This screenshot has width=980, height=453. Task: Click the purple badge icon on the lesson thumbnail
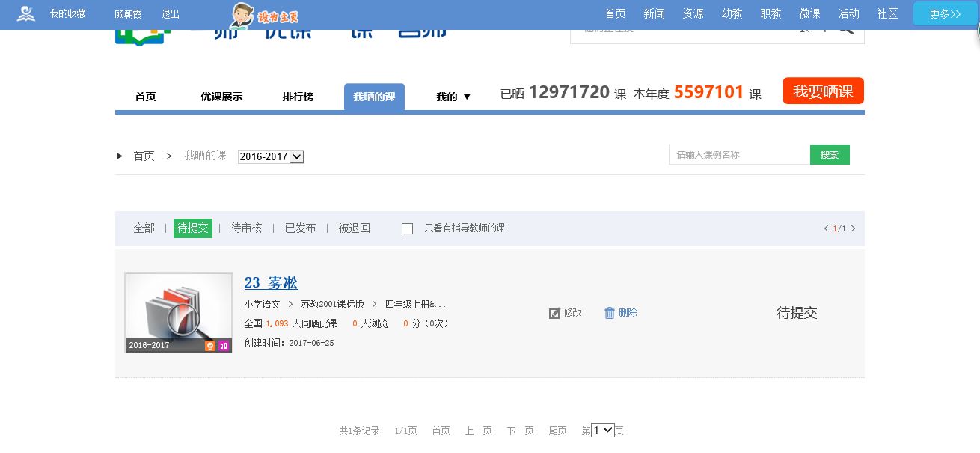[223, 346]
